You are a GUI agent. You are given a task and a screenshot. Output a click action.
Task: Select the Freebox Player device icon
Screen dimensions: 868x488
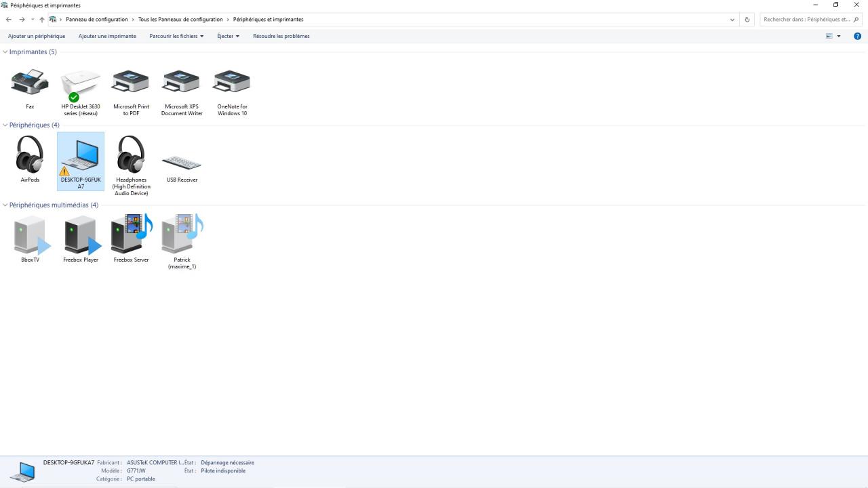(x=82, y=235)
